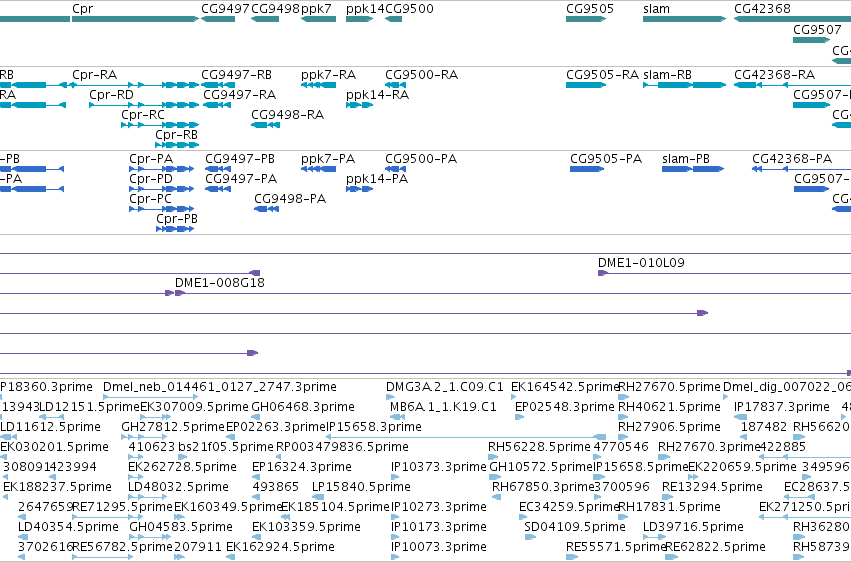Select EST label IP15658.3prime
Image resolution: width=851 pixels, height=562 pixels.
374,427
